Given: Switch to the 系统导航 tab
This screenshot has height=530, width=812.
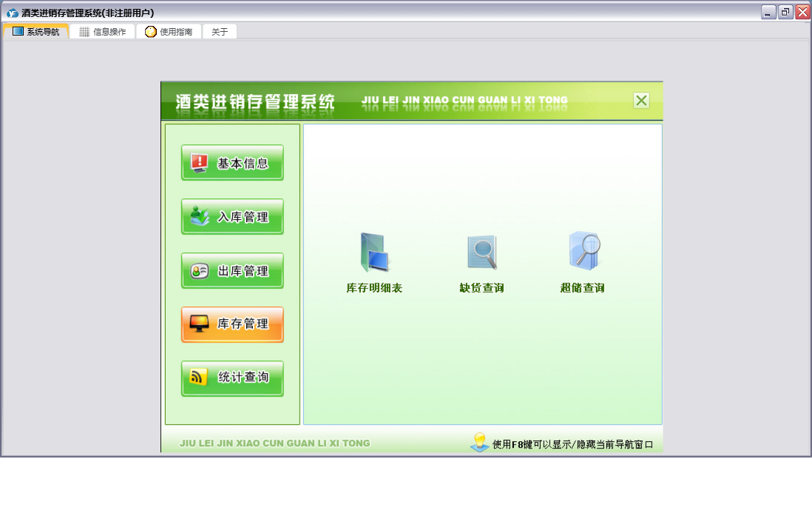Looking at the screenshot, I should click(35, 32).
